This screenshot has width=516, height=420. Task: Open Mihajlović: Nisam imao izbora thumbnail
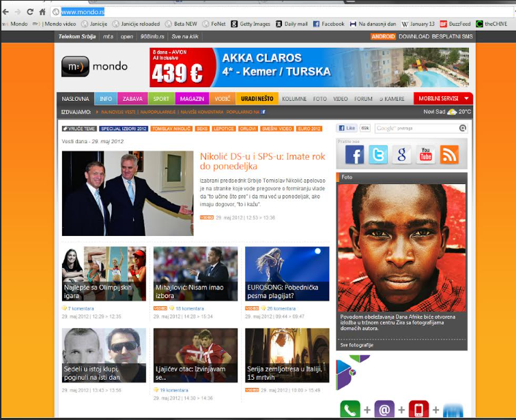click(195, 274)
